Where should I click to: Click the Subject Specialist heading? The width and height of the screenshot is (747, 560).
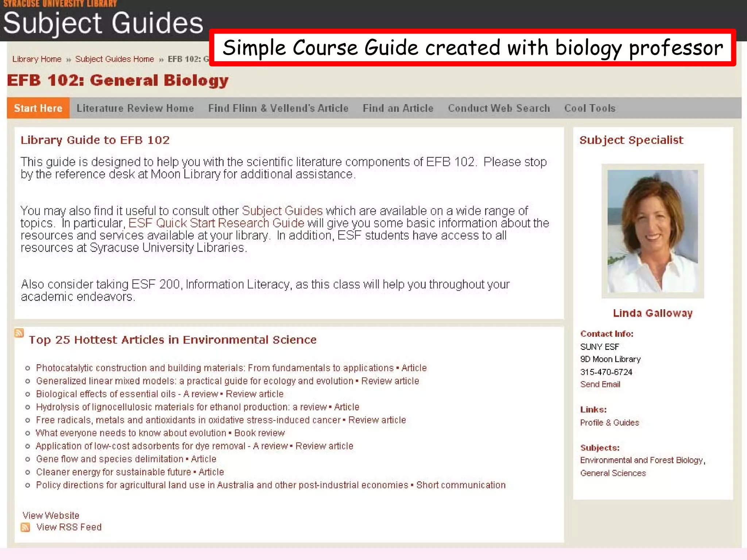click(631, 140)
